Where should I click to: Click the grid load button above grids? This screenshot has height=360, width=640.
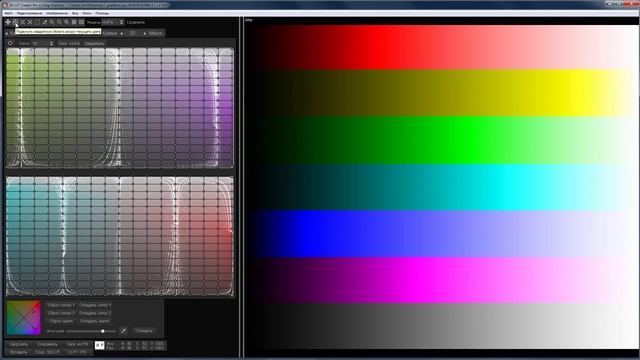click(69, 43)
